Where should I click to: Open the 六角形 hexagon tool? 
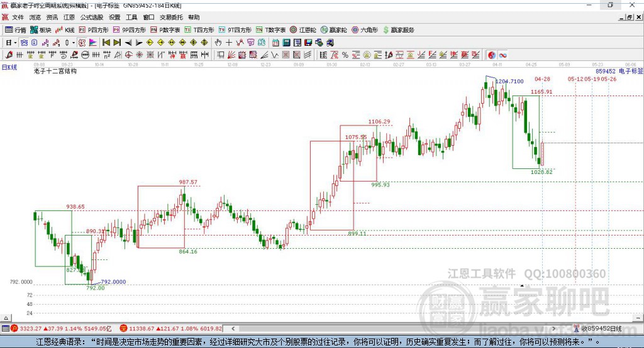click(364, 30)
